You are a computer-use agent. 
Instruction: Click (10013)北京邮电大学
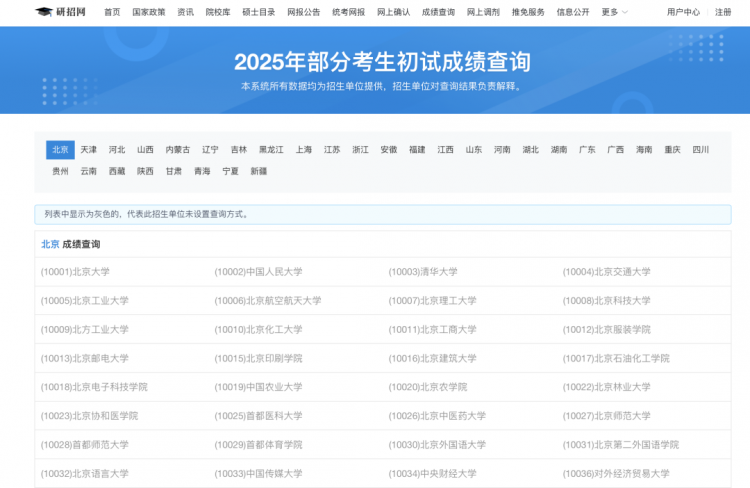pos(85,358)
